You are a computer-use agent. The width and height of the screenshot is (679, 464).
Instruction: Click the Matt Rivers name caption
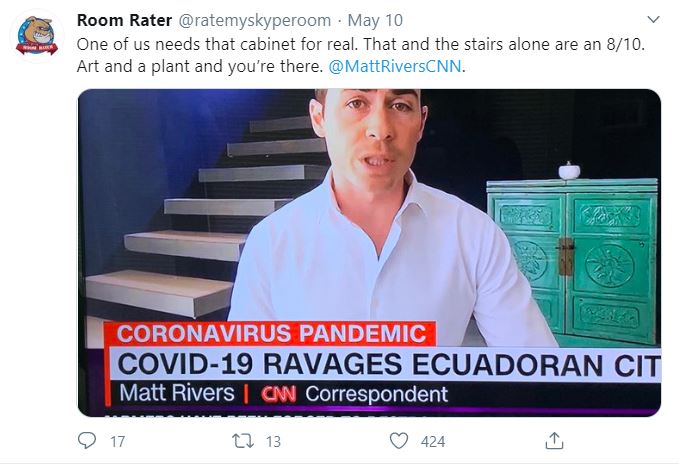pos(177,393)
